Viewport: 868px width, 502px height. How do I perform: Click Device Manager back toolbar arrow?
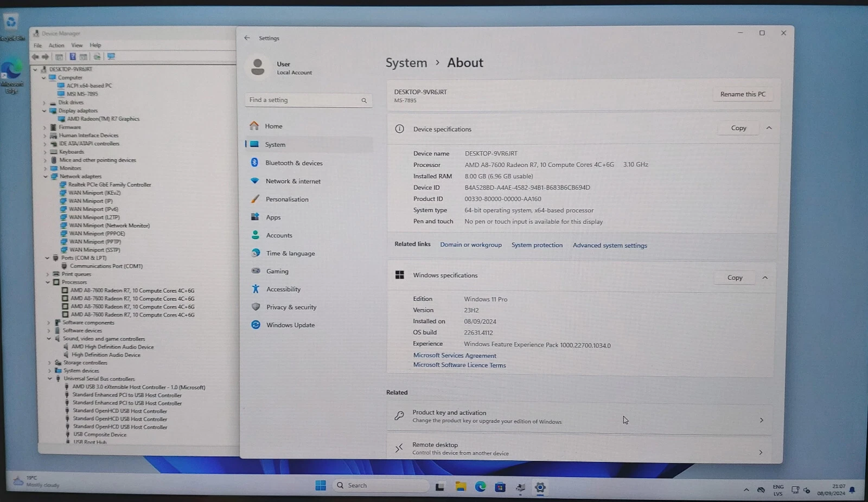35,56
